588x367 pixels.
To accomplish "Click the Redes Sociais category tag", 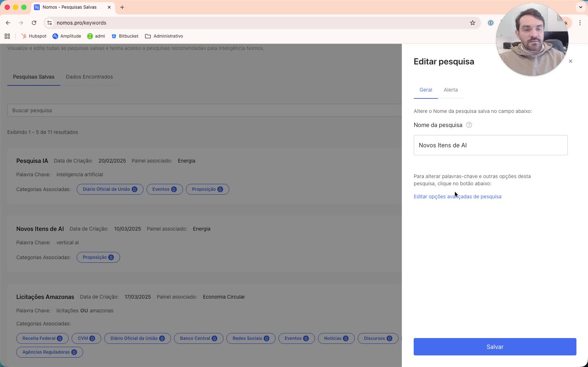I will click(251, 338).
